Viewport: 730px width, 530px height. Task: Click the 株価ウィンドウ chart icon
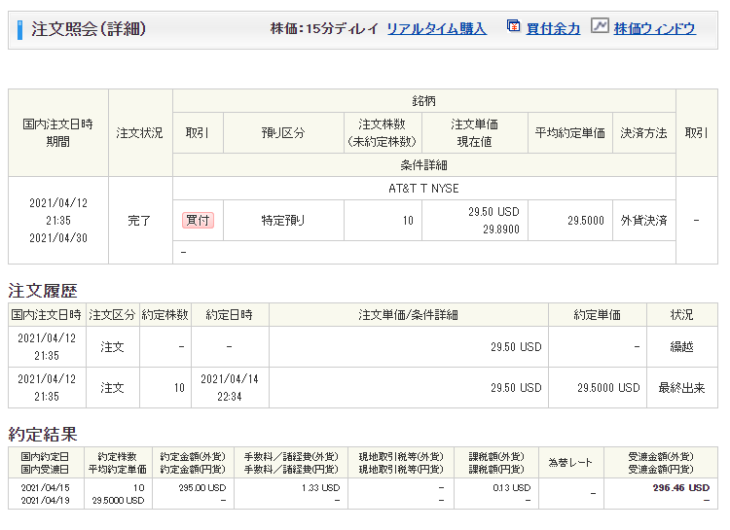(x=599, y=27)
